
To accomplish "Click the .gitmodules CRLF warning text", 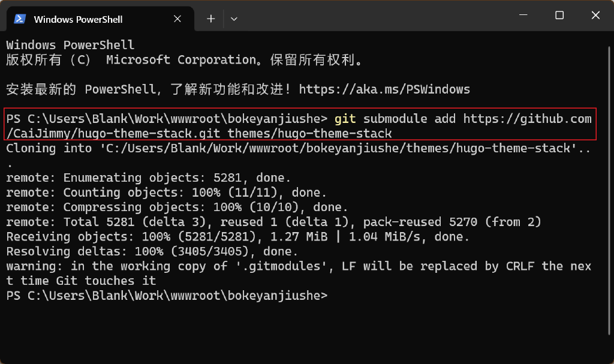I will pyautogui.click(x=240, y=266).
